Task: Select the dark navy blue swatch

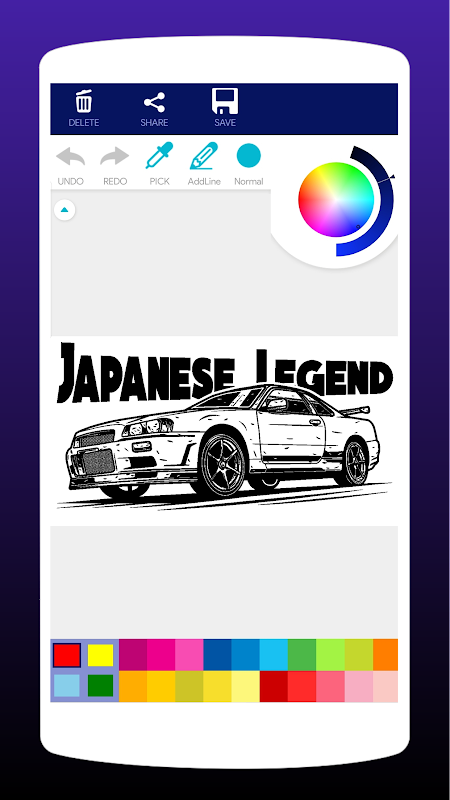Action: pyautogui.click(x=217, y=655)
